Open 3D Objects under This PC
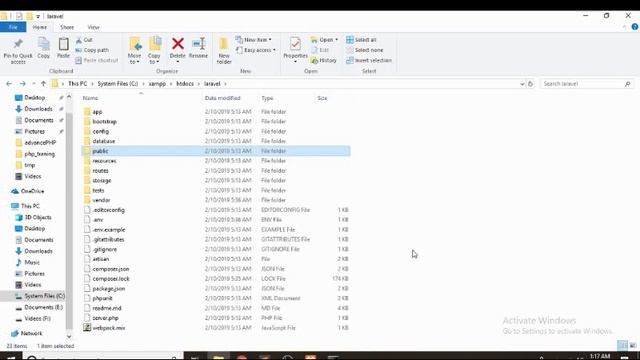 point(33,218)
